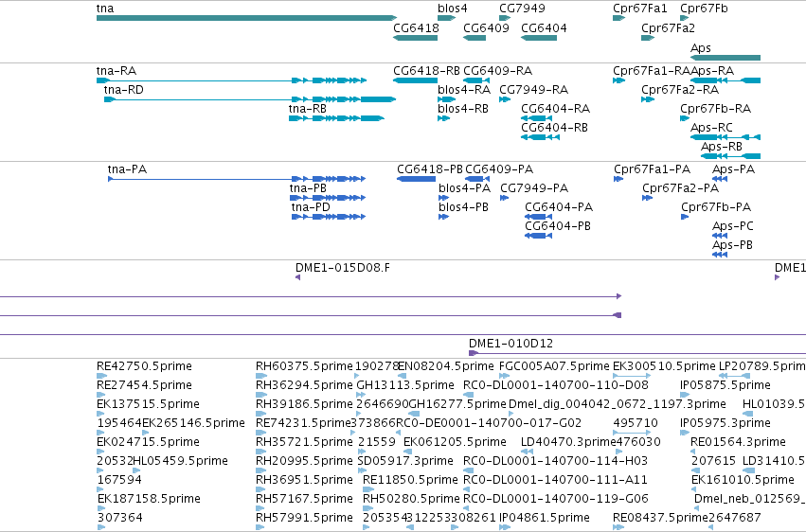806x532 pixels.
Task: Click the CG7949-PA protein label
Action: coord(534,188)
